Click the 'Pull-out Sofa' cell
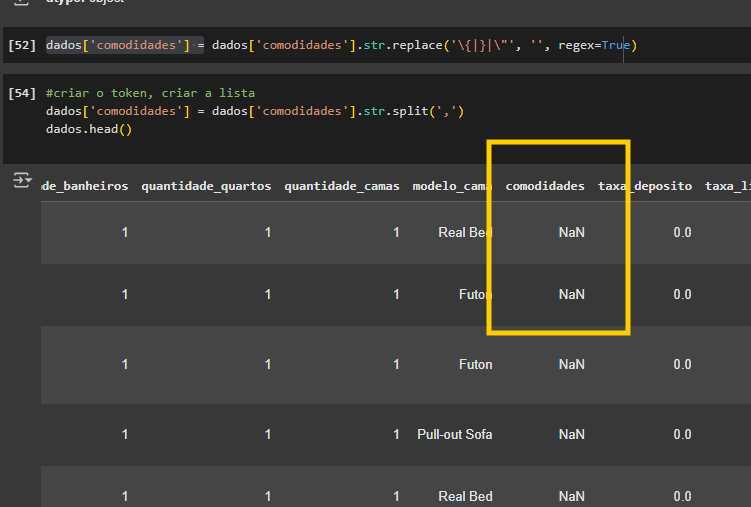 click(x=455, y=434)
